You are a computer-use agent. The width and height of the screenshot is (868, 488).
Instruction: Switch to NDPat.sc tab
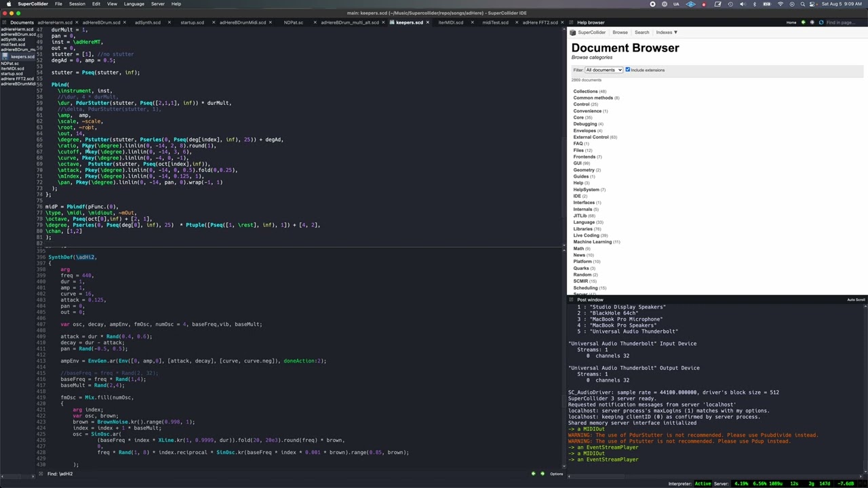pos(293,22)
